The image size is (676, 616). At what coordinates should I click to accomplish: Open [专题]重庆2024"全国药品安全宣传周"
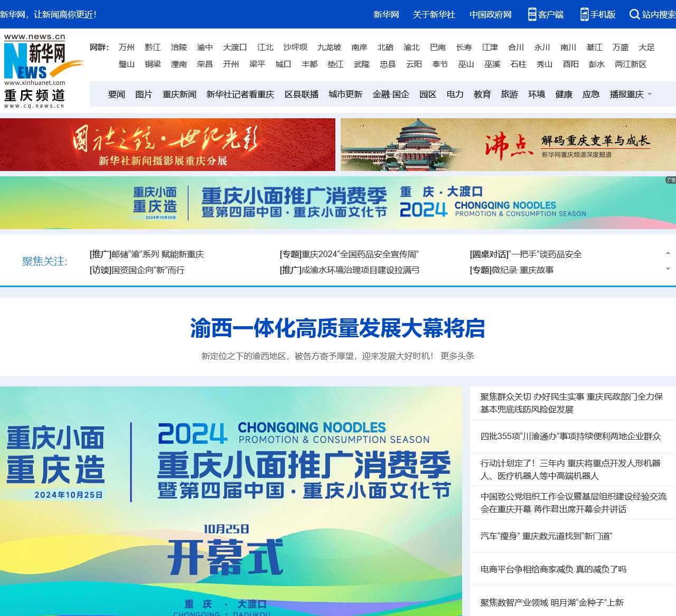[349, 254]
